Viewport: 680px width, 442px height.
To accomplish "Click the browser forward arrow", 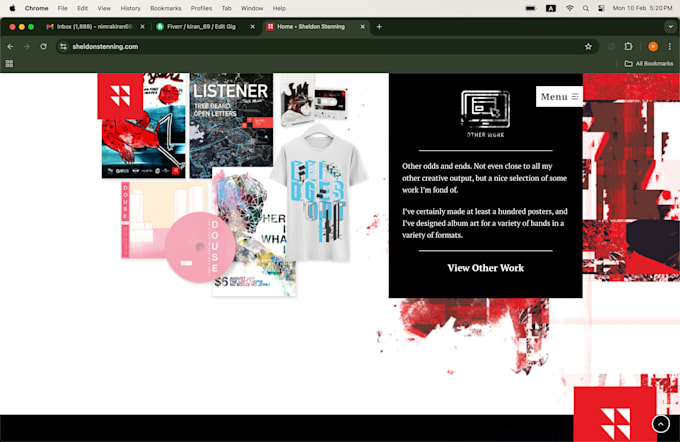I will pos(27,46).
